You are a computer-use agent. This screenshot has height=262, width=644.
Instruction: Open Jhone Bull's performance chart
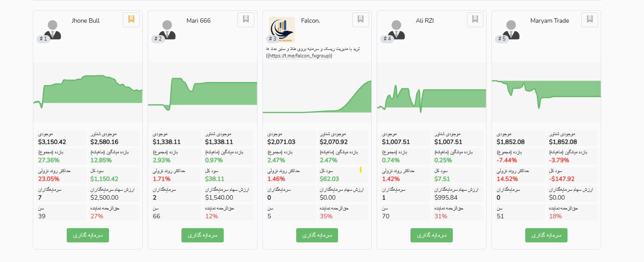(88, 92)
